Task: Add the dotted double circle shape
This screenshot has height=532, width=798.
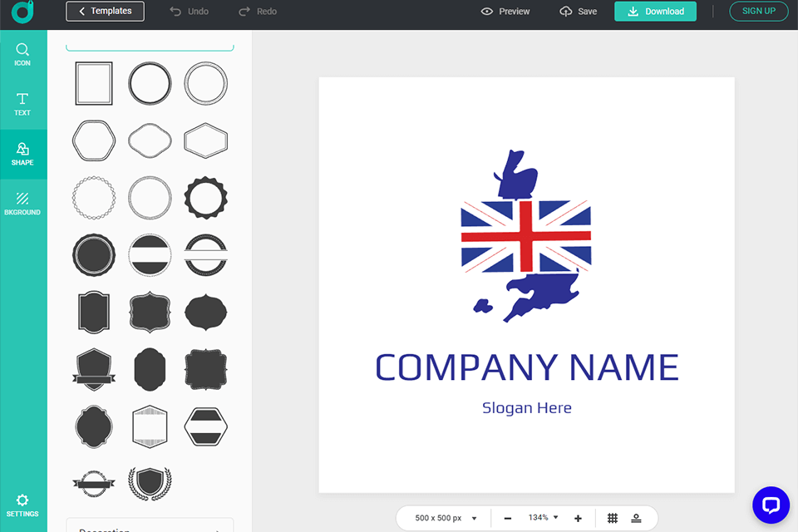Action: [150, 198]
